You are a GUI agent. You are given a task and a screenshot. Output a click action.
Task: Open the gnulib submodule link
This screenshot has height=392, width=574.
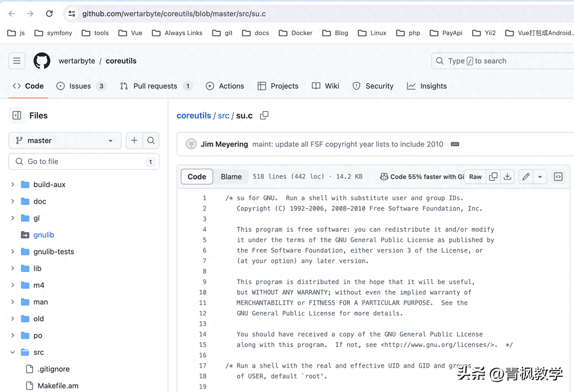[x=44, y=235]
